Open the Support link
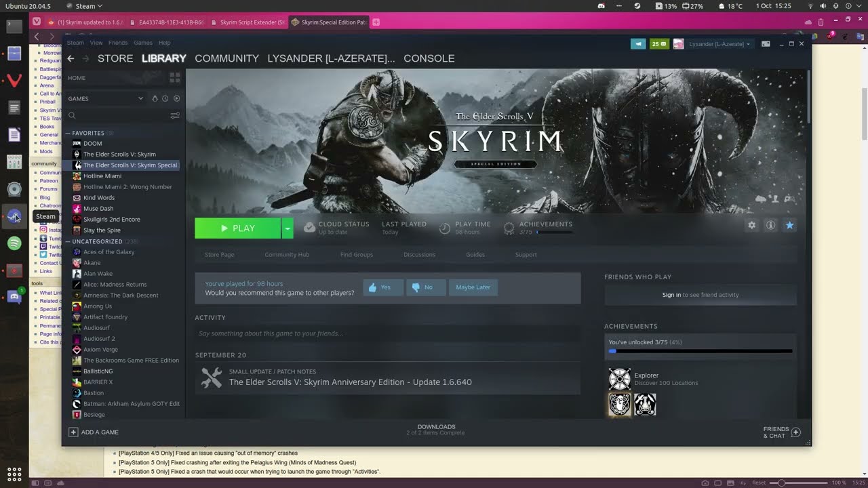Image resolution: width=868 pixels, height=488 pixels. point(526,255)
